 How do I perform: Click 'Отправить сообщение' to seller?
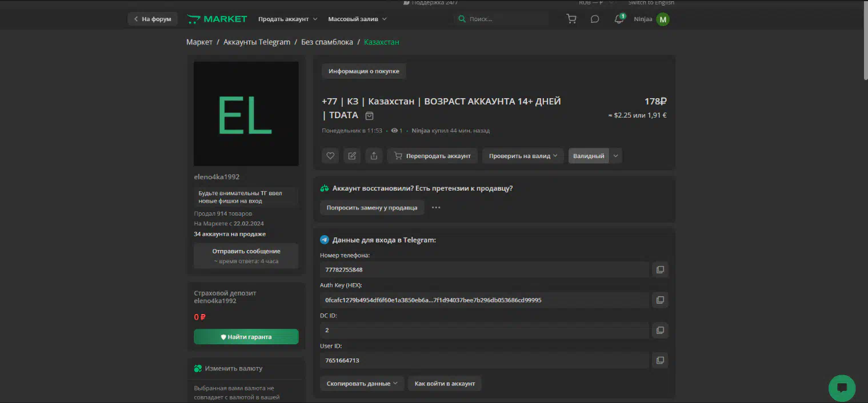[x=246, y=256]
